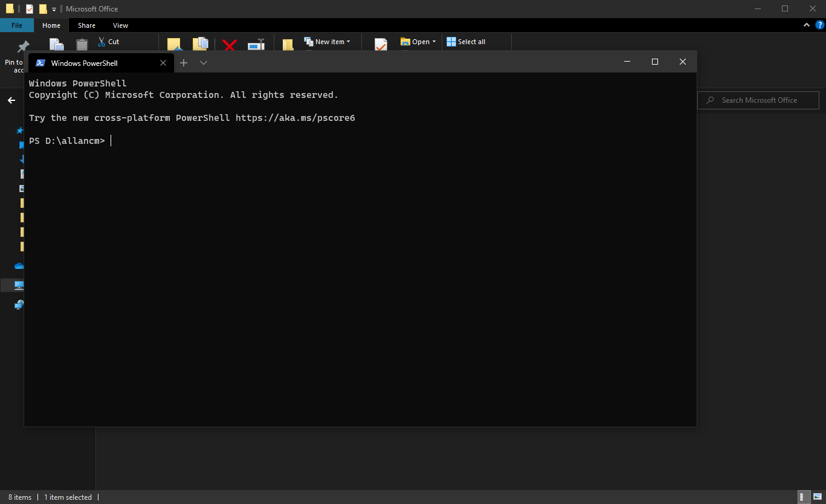This screenshot has height=504, width=826.
Task: Open a new terminal tab with plus
Action: [184, 63]
